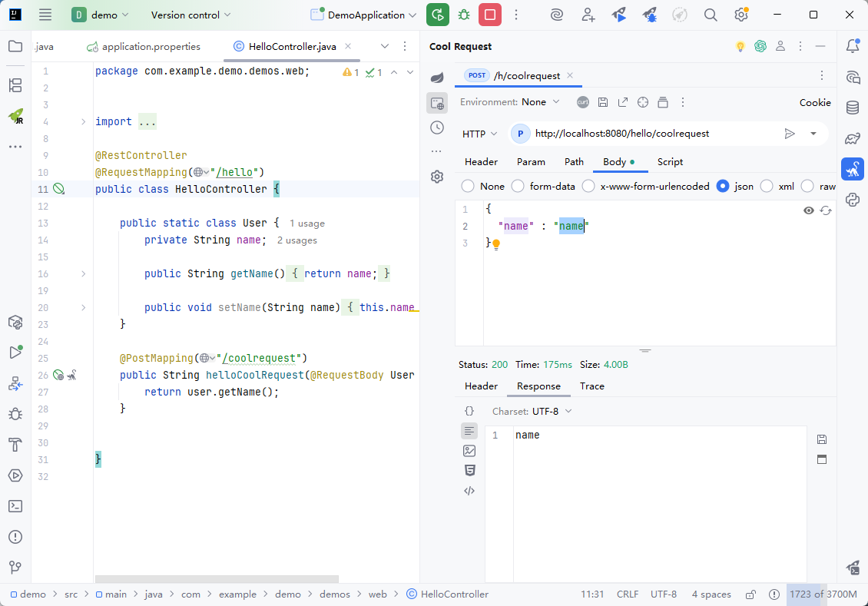The image size is (868, 606).
Task: Open the HTTP method dropdown
Action: pyautogui.click(x=479, y=134)
